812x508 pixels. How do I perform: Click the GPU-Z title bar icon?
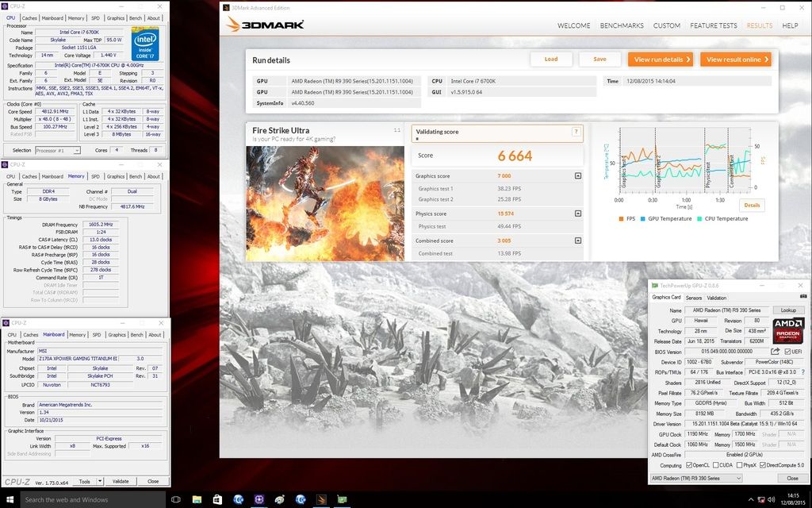pos(654,286)
